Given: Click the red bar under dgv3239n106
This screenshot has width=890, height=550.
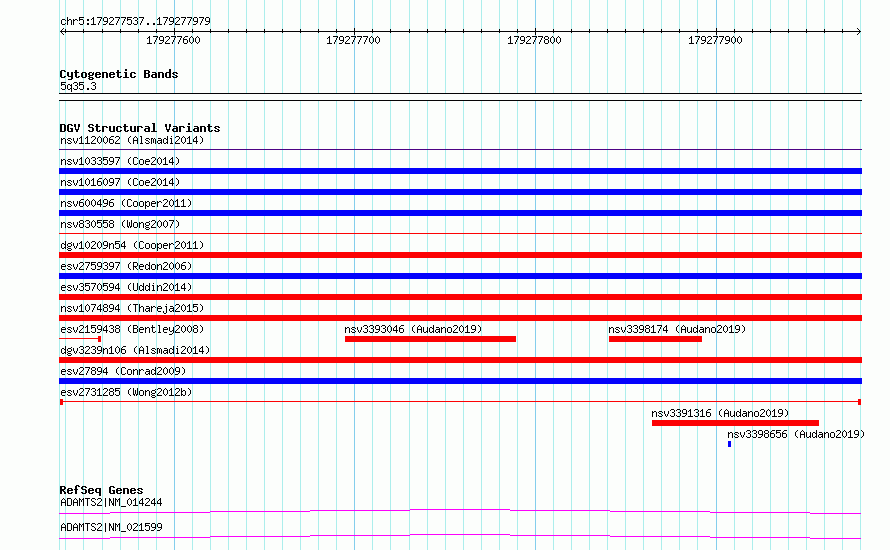Looking at the screenshot, I should 460,360.
